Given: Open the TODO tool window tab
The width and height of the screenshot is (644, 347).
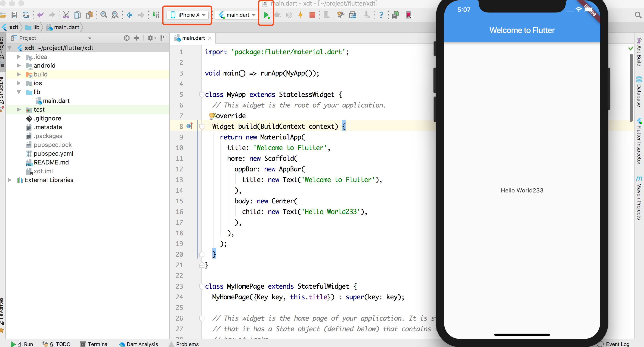Looking at the screenshot, I should tap(56, 344).
